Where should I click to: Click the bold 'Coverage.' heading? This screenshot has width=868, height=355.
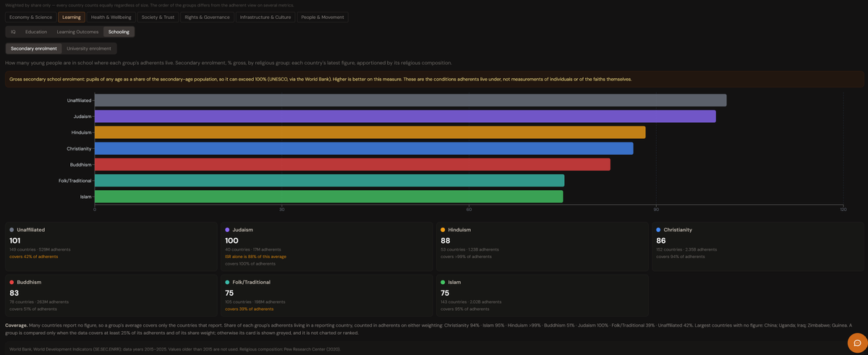16,325
